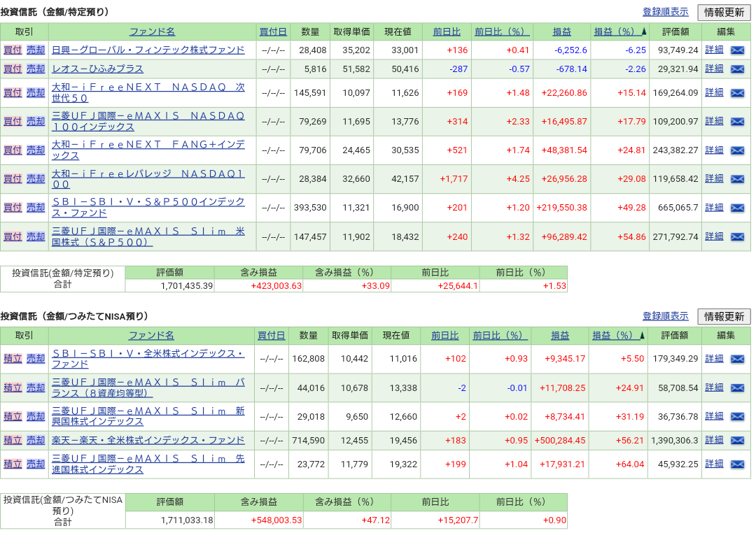
Task: Open eMAXIS Slim 新興国株式インデックス link
Action: click(148, 416)
